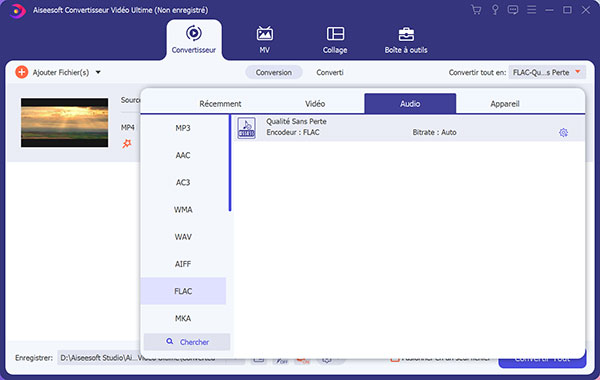Select the Récemment format tab
600x380 pixels.
tap(220, 104)
